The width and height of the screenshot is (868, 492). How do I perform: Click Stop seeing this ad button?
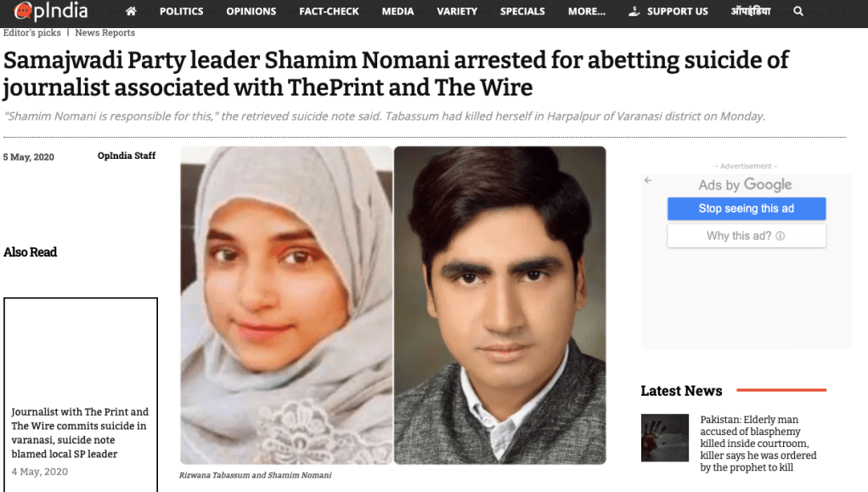point(747,208)
